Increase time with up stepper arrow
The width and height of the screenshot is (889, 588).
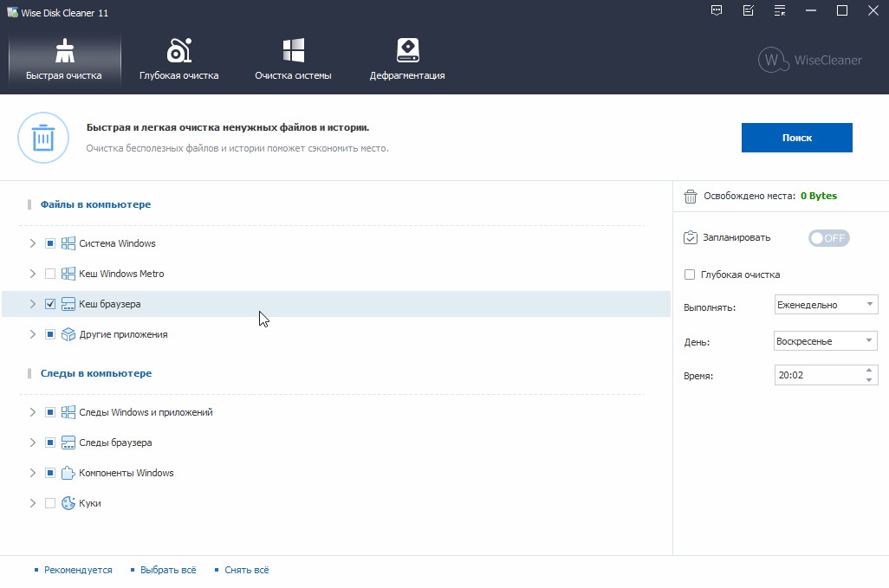click(x=869, y=370)
